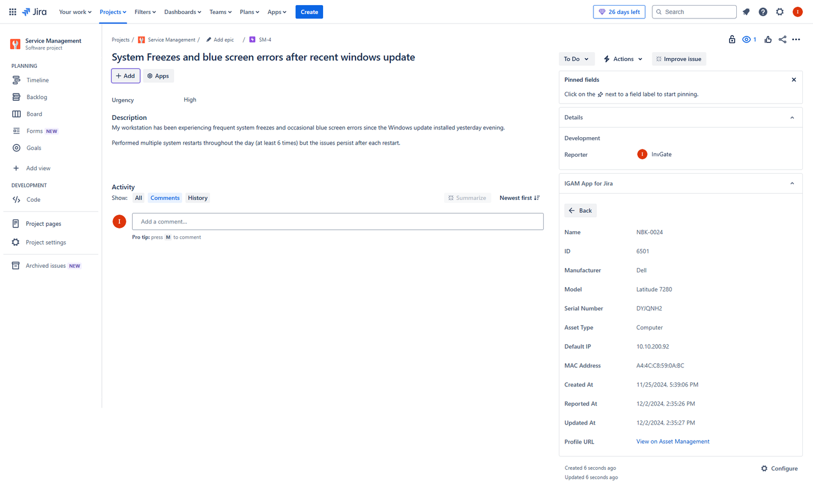This screenshot has width=813, height=504.
Task: Open the app switcher grid icon
Action: 12,12
